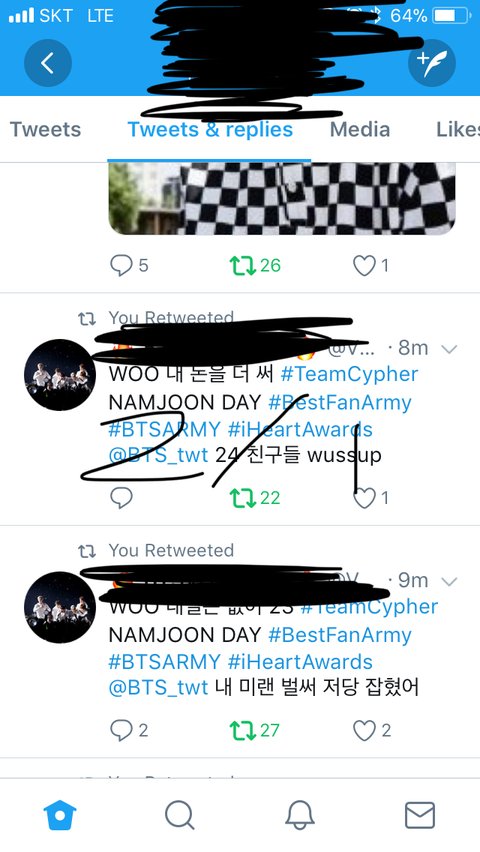Image resolution: width=480 pixels, height=852 pixels.
Task: Reply to the 9m-old tweet
Action: click(x=121, y=730)
